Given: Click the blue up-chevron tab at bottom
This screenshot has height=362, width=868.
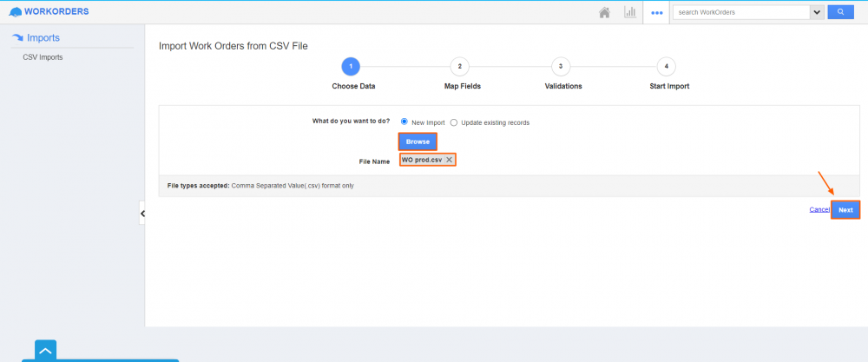Looking at the screenshot, I should tap(45, 350).
